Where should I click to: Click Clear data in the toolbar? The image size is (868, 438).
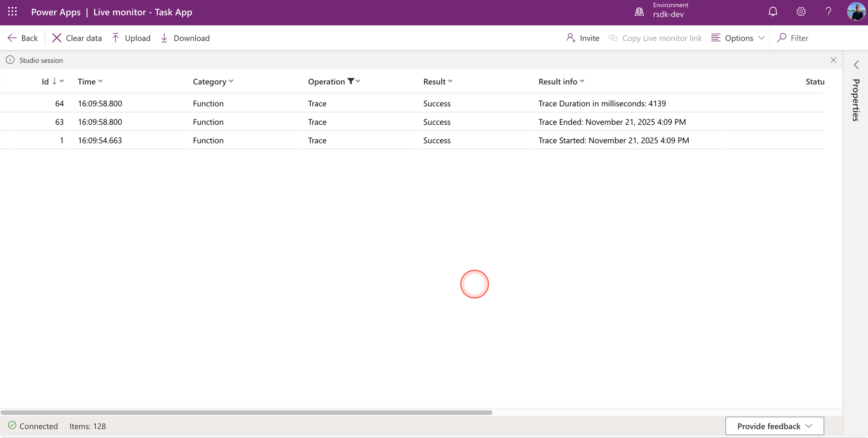click(x=77, y=38)
